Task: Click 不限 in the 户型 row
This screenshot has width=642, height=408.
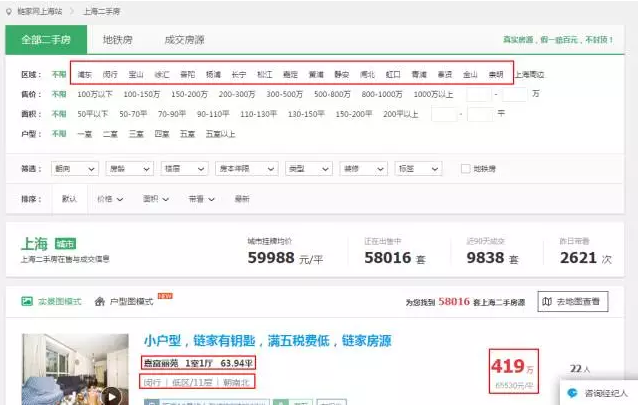Action: 59,134
